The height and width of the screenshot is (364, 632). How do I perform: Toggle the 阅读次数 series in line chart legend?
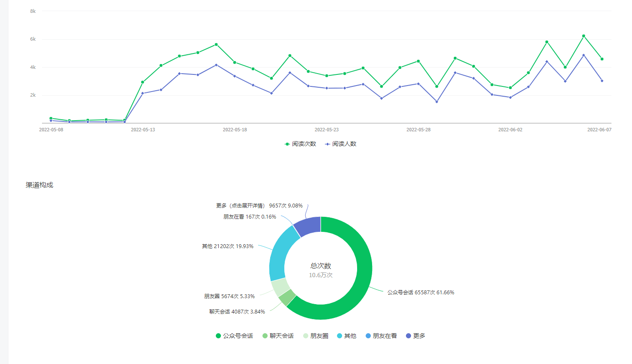(301, 144)
